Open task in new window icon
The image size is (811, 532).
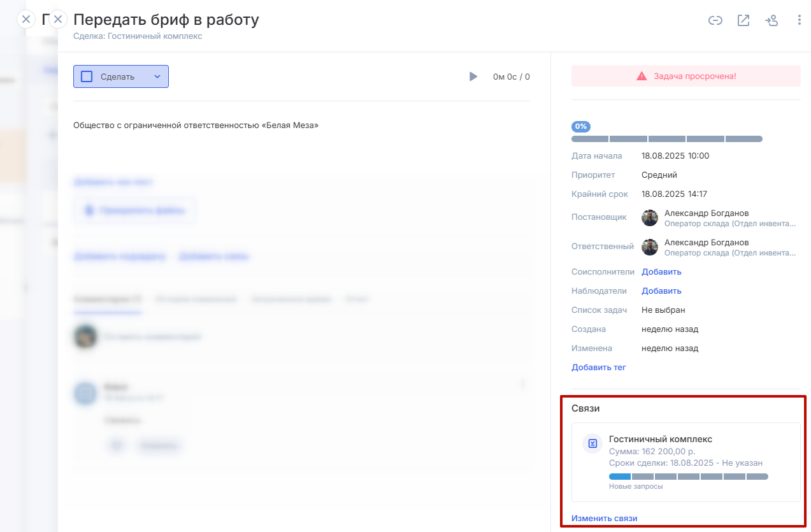click(743, 20)
